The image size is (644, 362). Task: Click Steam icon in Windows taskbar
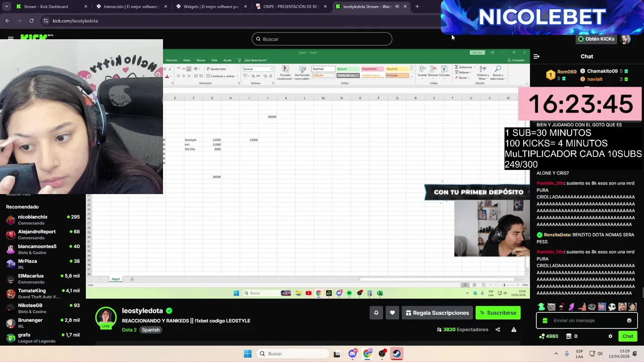(397, 353)
